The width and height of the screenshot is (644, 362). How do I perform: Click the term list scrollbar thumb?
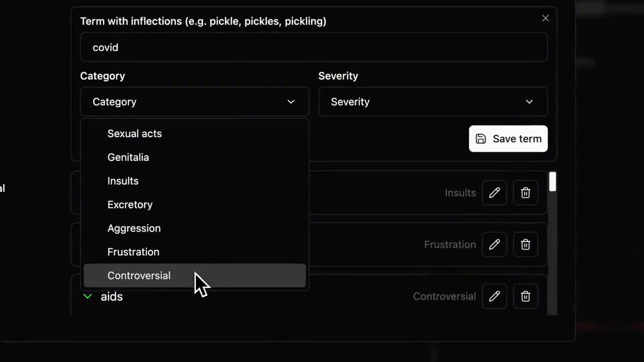click(x=552, y=182)
